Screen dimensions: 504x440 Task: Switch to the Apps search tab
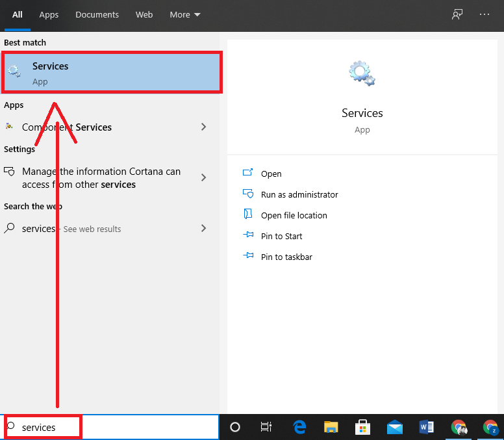pos(49,15)
